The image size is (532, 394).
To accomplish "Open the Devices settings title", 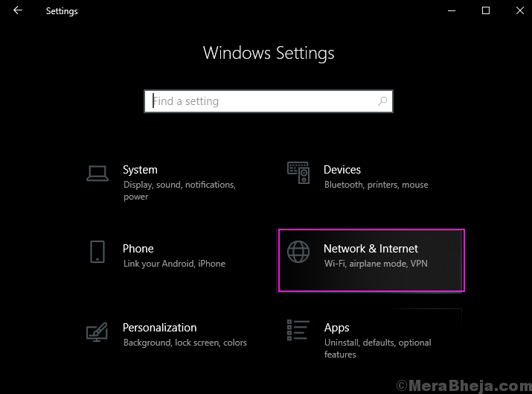I will pyautogui.click(x=342, y=170).
